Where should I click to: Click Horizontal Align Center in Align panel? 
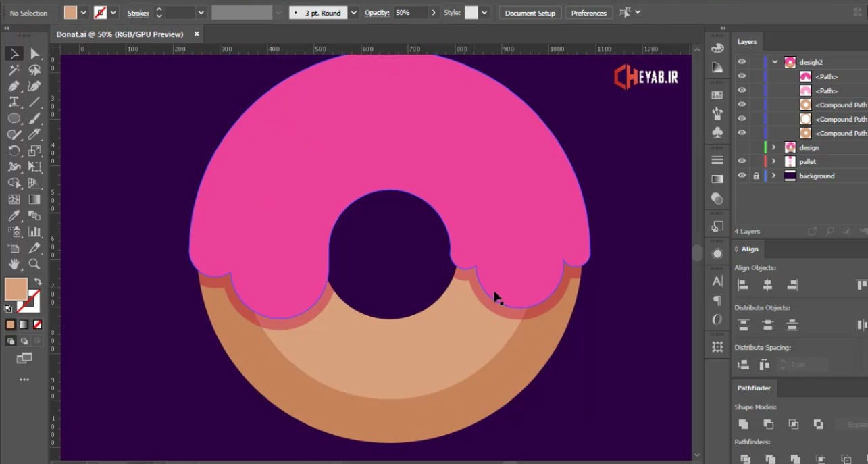pyautogui.click(x=767, y=285)
